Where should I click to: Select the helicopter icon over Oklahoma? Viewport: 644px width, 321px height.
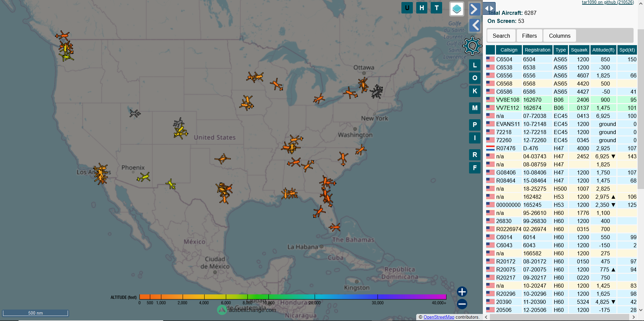coord(222,159)
